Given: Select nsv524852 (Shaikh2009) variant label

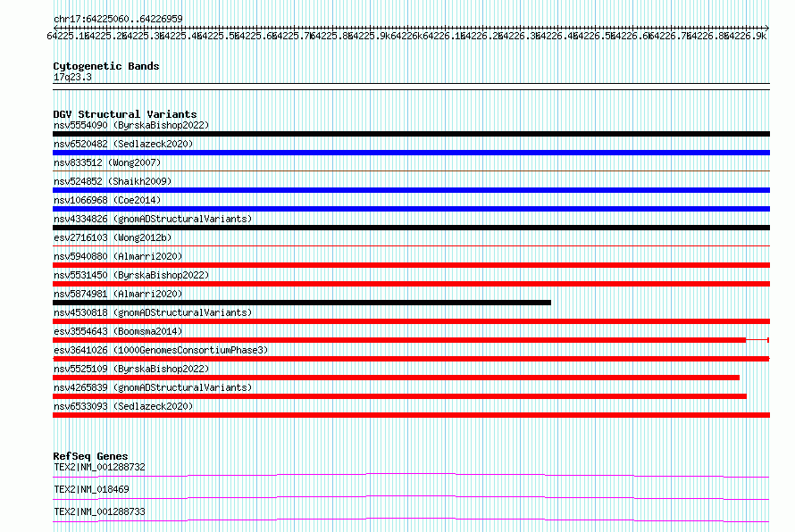Looking at the screenshot, I should pyautogui.click(x=113, y=181).
